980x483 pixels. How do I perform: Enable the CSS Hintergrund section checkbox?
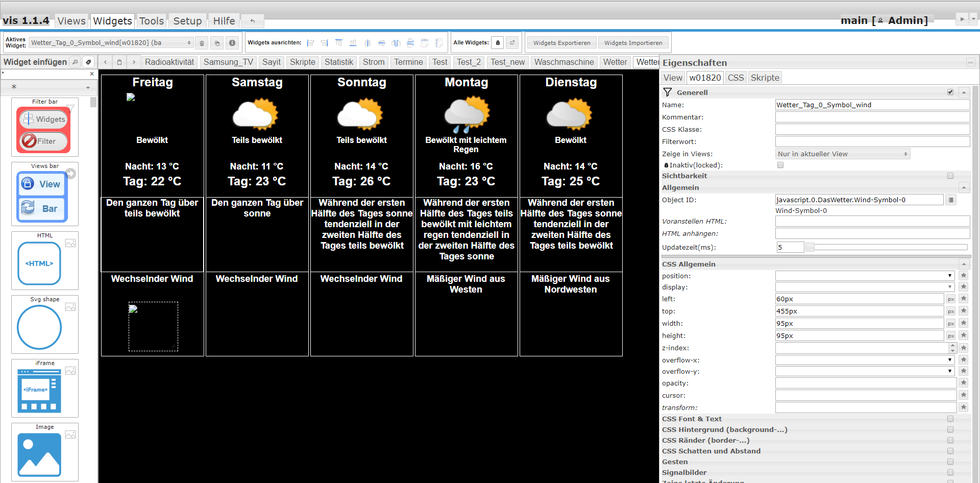click(950, 429)
